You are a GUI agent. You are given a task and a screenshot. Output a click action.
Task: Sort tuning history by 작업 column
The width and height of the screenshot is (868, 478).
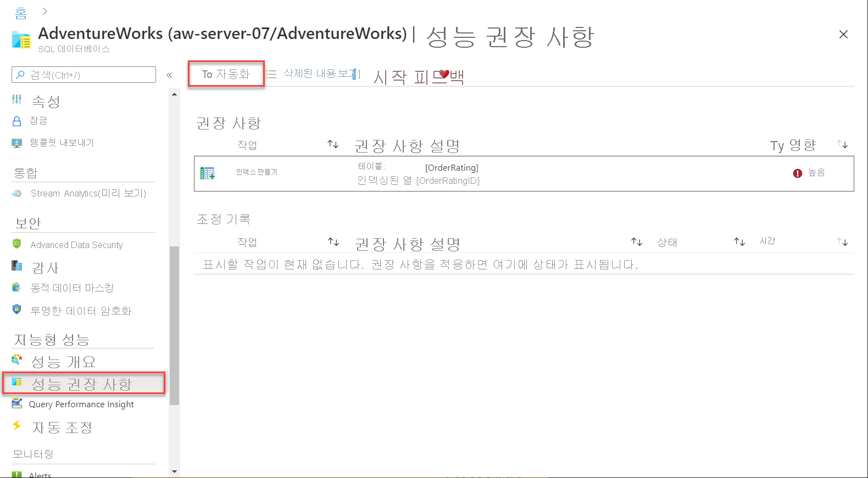(333, 241)
